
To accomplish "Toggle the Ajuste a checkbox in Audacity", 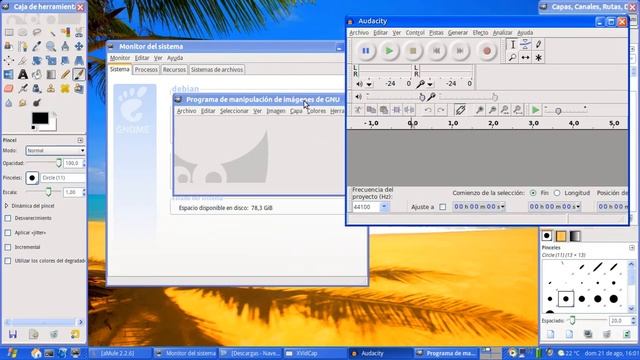I will 442,207.
